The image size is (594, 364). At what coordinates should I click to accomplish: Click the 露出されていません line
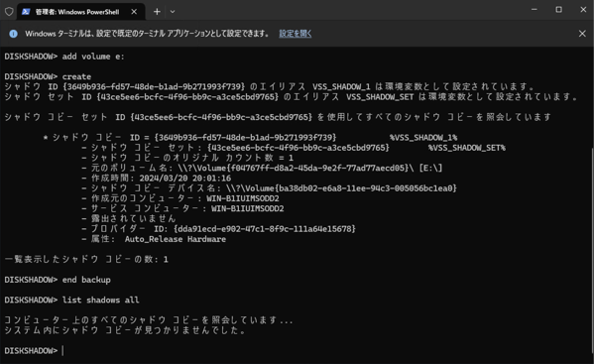click(x=129, y=218)
